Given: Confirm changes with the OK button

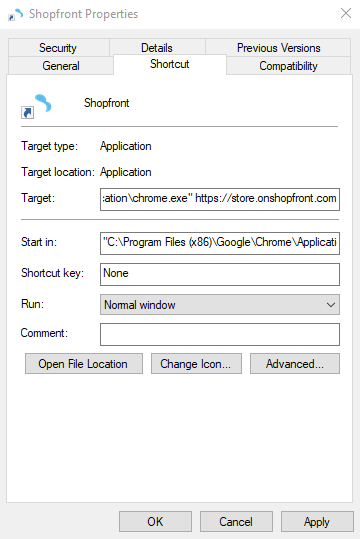Looking at the screenshot, I should coord(155,521).
